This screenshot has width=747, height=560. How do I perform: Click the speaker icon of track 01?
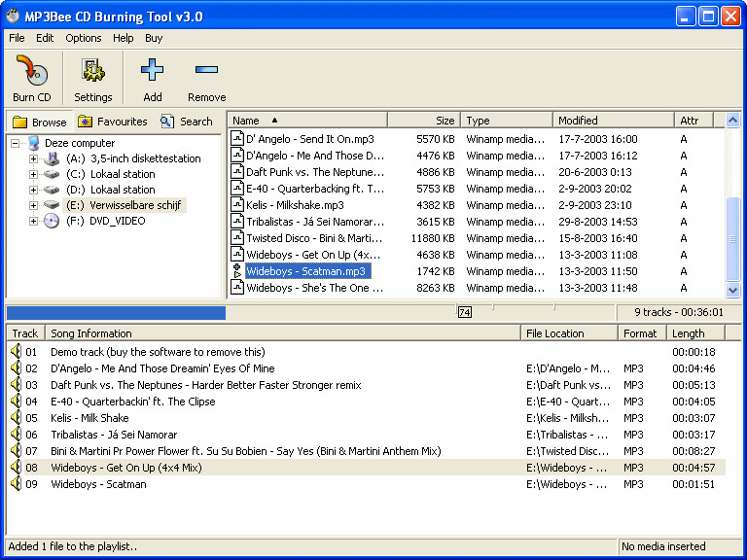coord(17,351)
